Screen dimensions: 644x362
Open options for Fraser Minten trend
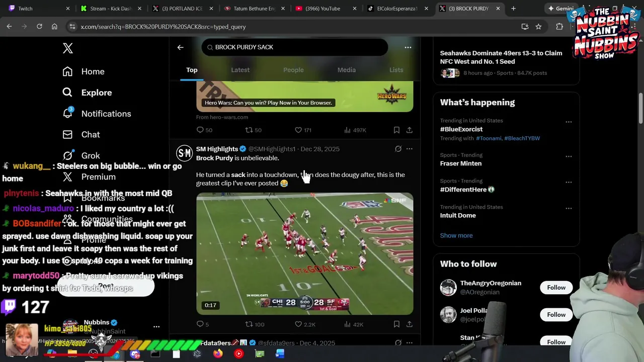pos(569,156)
